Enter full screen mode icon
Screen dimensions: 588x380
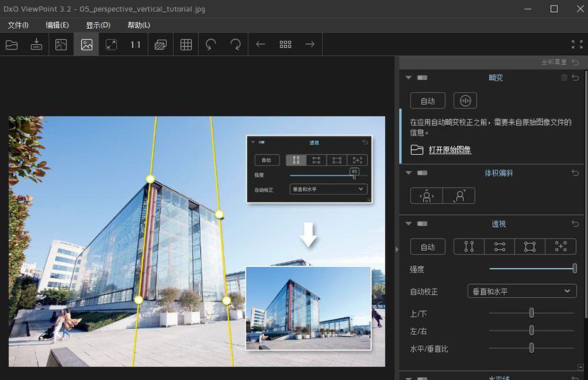click(577, 45)
